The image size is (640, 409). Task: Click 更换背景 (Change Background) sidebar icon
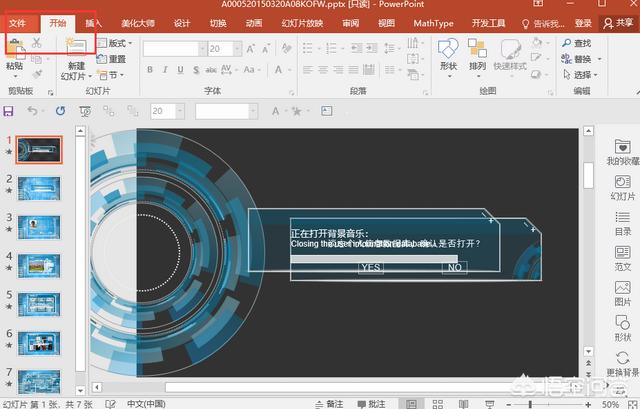[622, 364]
